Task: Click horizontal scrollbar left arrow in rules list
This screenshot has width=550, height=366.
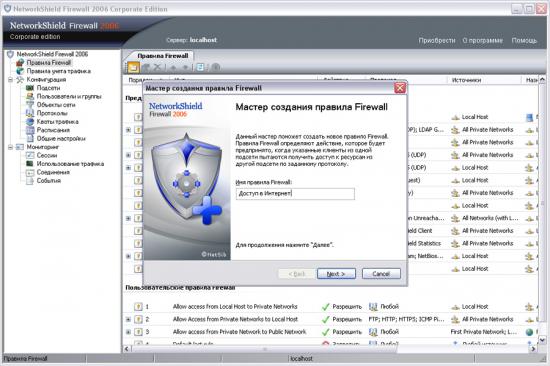Action: click(x=127, y=349)
